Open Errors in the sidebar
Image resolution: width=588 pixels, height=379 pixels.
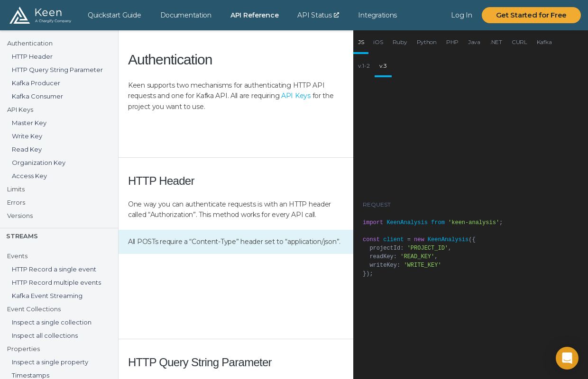click(x=16, y=202)
